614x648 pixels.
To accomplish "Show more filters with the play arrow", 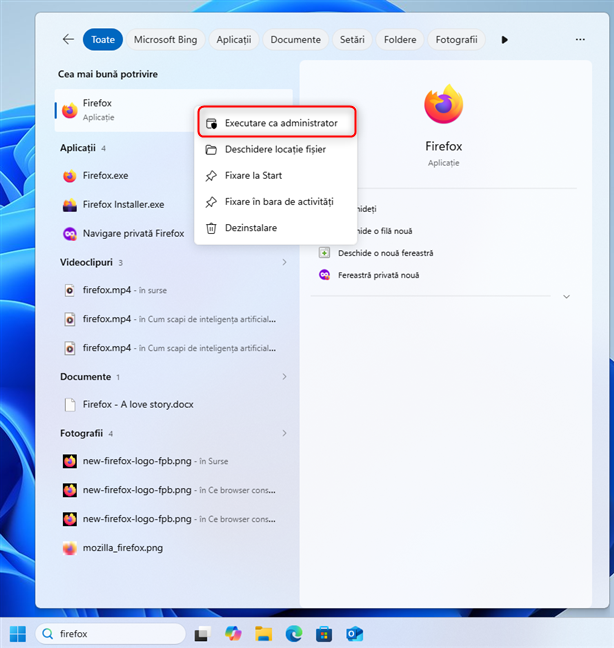I will [505, 40].
